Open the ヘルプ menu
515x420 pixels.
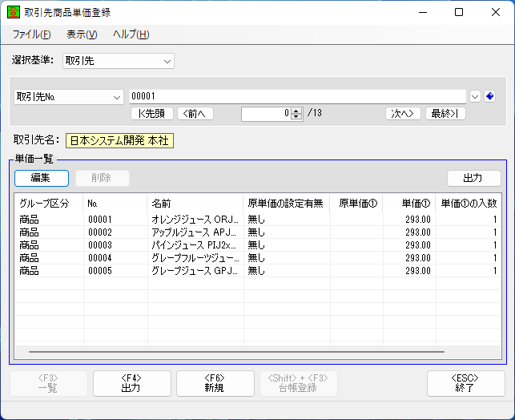[x=131, y=34]
